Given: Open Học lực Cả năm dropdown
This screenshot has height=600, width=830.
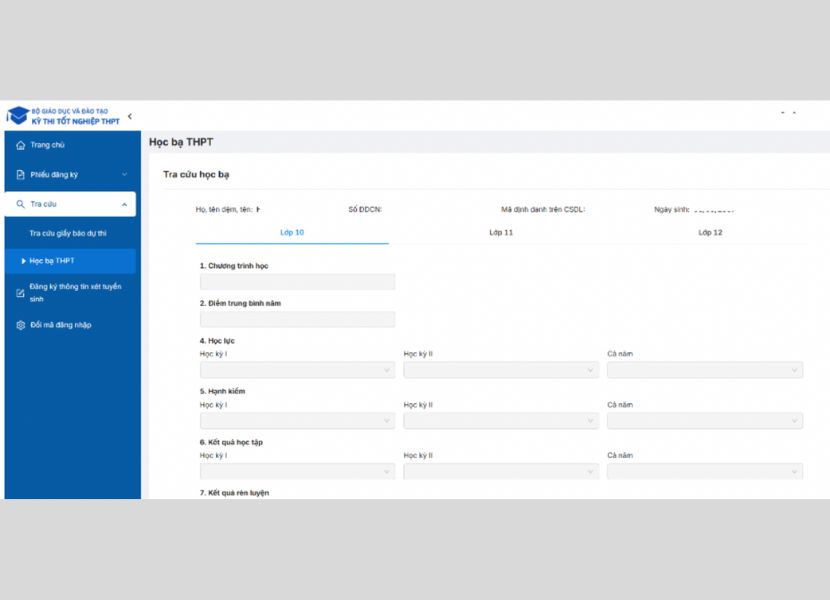Looking at the screenshot, I should [704, 370].
